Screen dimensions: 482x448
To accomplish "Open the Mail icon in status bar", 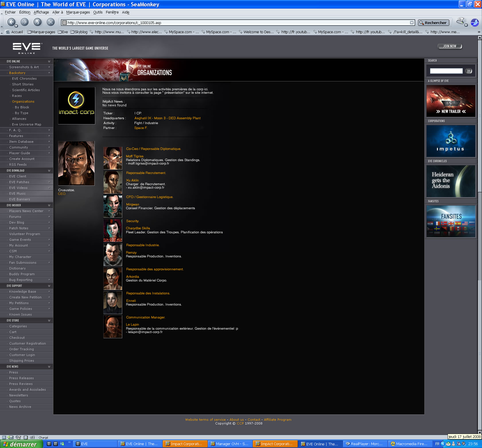I will pos(11,437).
